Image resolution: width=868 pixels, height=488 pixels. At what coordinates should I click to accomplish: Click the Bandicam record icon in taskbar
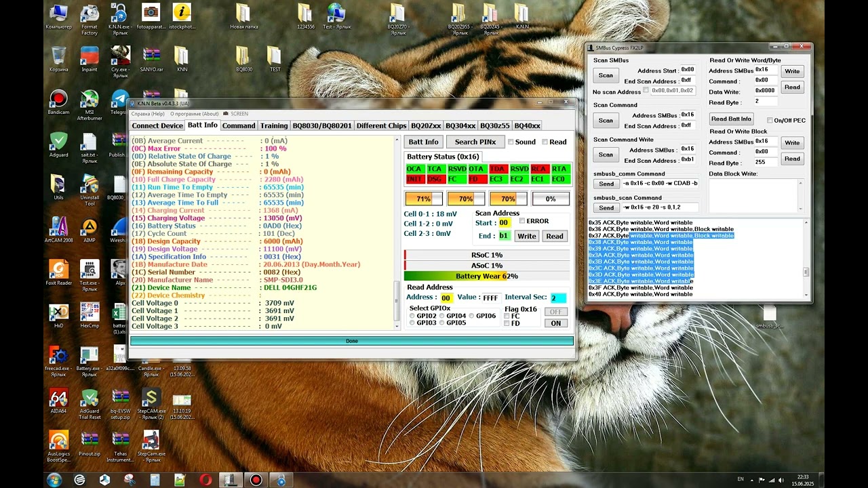pos(256,480)
